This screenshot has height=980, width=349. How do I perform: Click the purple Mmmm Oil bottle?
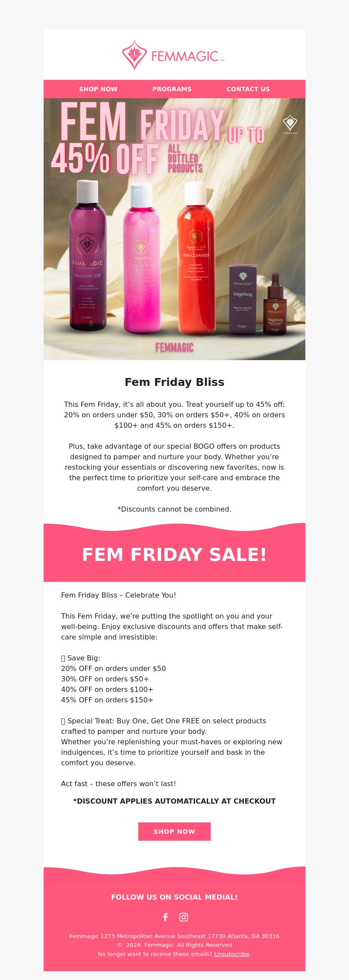pyautogui.click(x=88, y=255)
